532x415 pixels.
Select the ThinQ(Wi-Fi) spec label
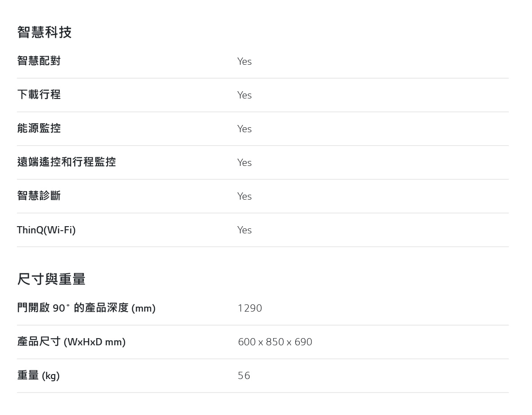[46, 230]
